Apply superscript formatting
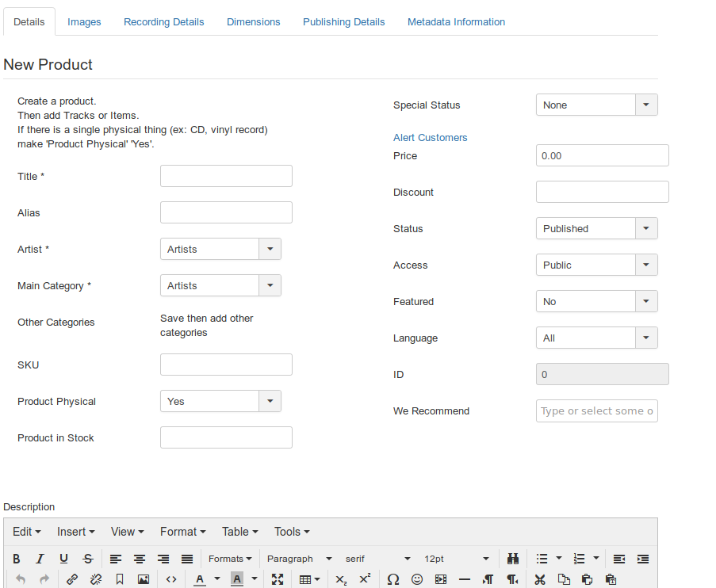The image size is (716, 588). 363,579
